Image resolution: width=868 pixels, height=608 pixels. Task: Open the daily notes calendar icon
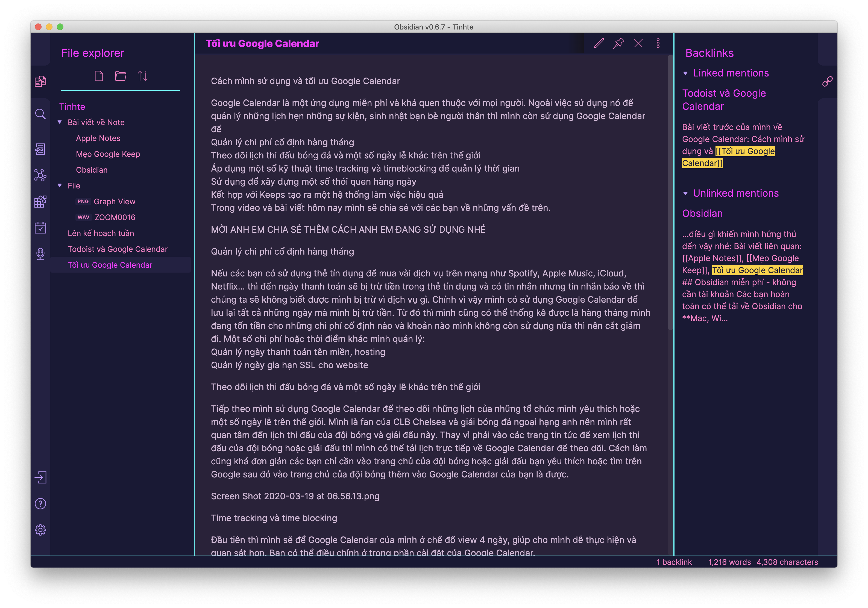pos(40,228)
